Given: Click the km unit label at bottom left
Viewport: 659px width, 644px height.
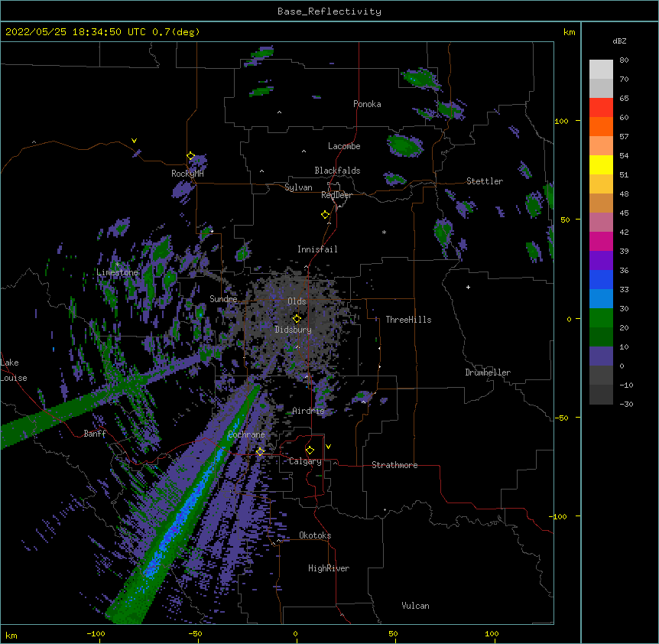Looking at the screenshot, I should [x=11, y=635].
